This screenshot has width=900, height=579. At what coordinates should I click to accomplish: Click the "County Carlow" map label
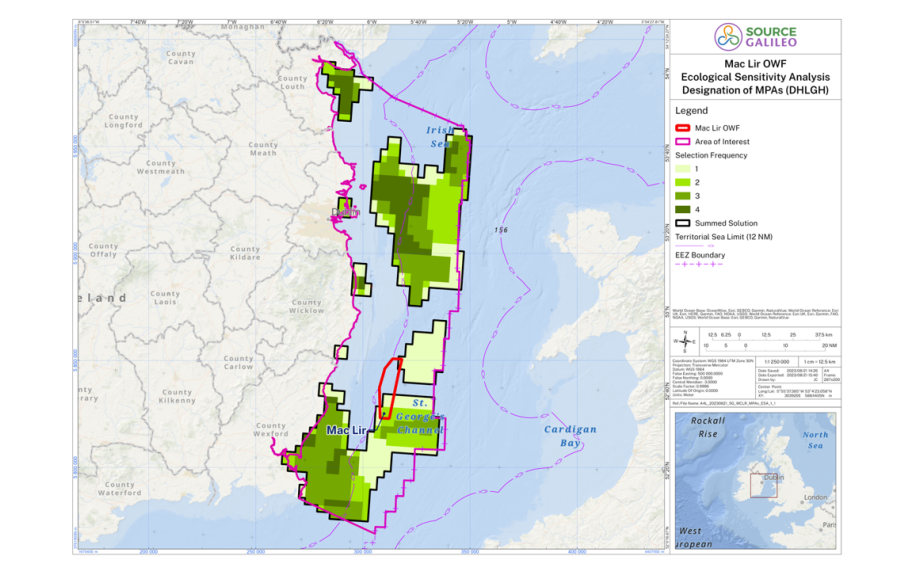click(x=238, y=363)
